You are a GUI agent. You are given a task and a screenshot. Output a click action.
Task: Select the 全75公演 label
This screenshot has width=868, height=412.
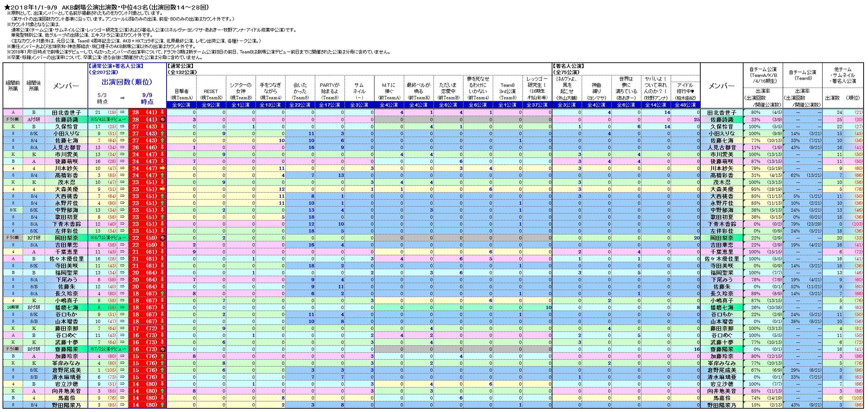pyautogui.click(x=566, y=72)
